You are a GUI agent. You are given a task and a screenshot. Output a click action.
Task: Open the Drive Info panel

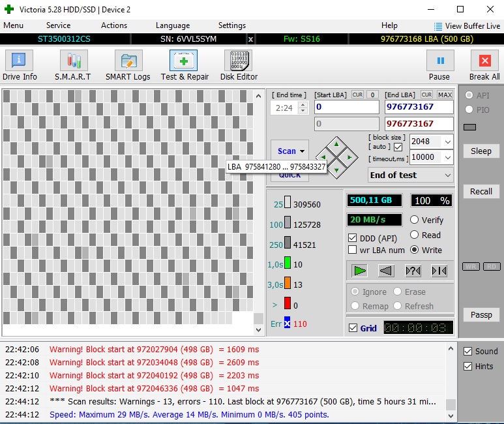20,66
